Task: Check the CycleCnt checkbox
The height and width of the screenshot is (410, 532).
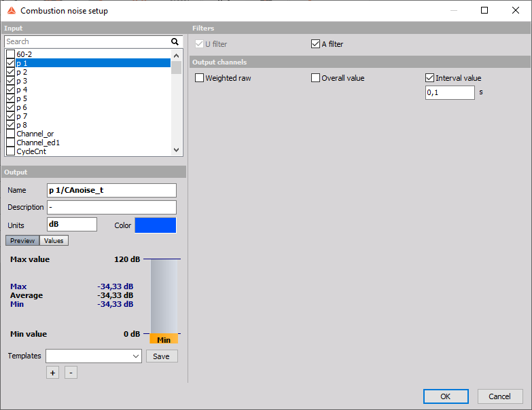Action: 10,151
